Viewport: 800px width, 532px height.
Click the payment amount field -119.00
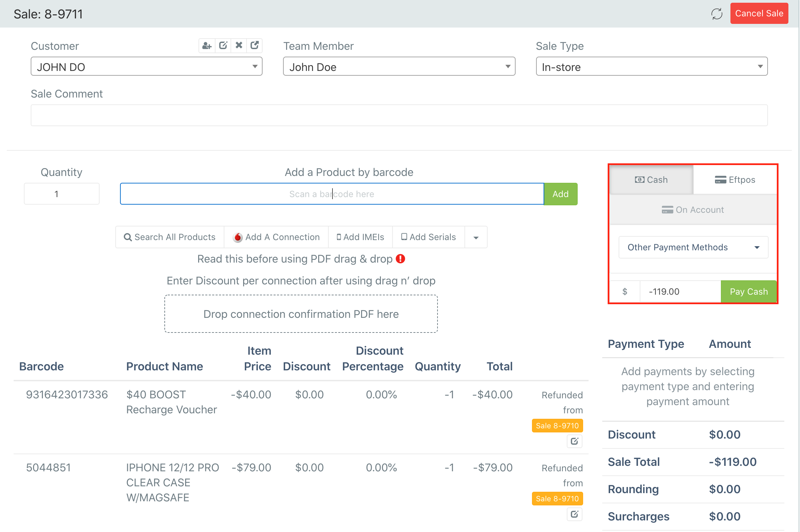pyautogui.click(x=680, y=292)
